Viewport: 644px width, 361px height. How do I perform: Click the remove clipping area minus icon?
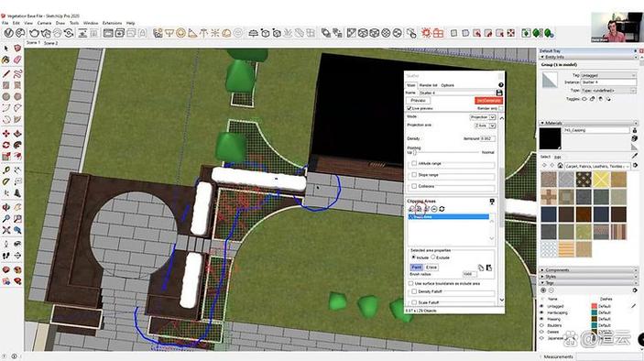[x=434, y=209]
